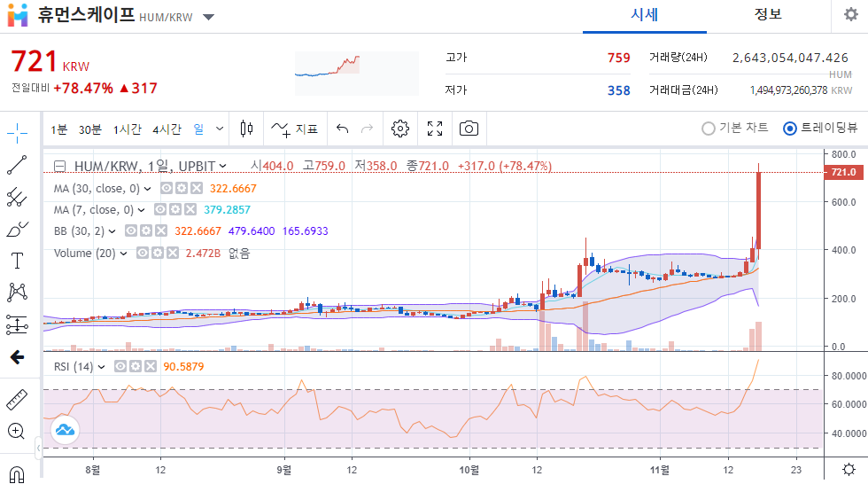Image resolution: width=868 pixels, height=484 pixels.
Task: Open chart settings gear in toolbar
Action: tap(399, 129)
